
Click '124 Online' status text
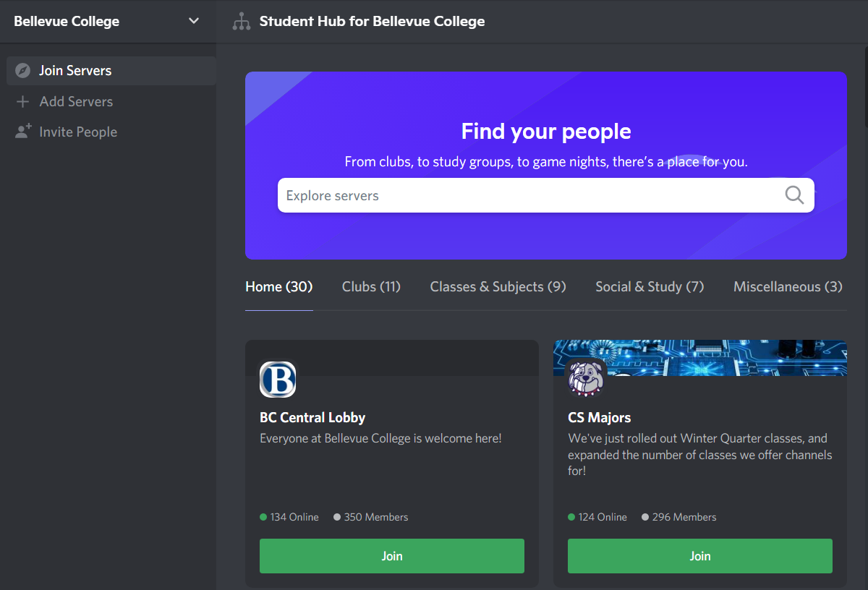[x=603, y=517]
